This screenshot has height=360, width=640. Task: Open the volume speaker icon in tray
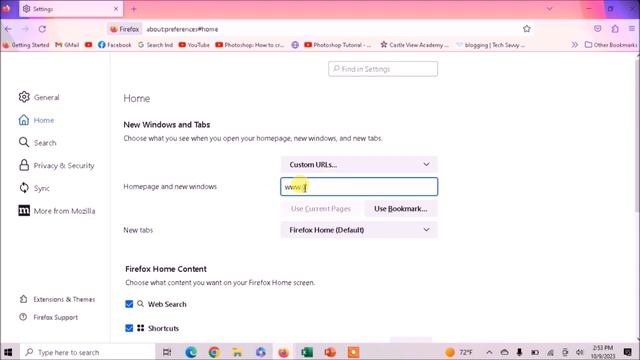tap(580, 352)
